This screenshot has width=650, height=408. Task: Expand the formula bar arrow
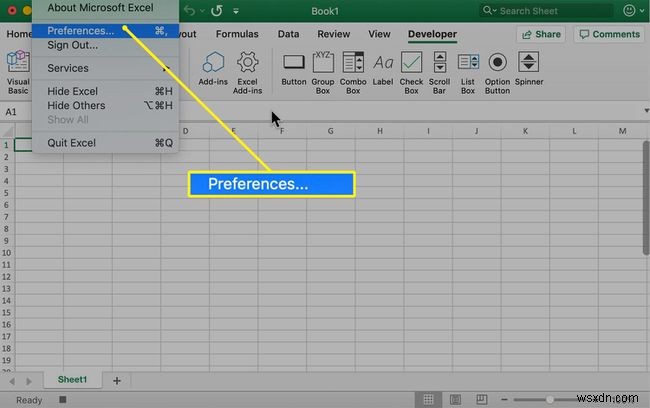[x=646, y=110]
